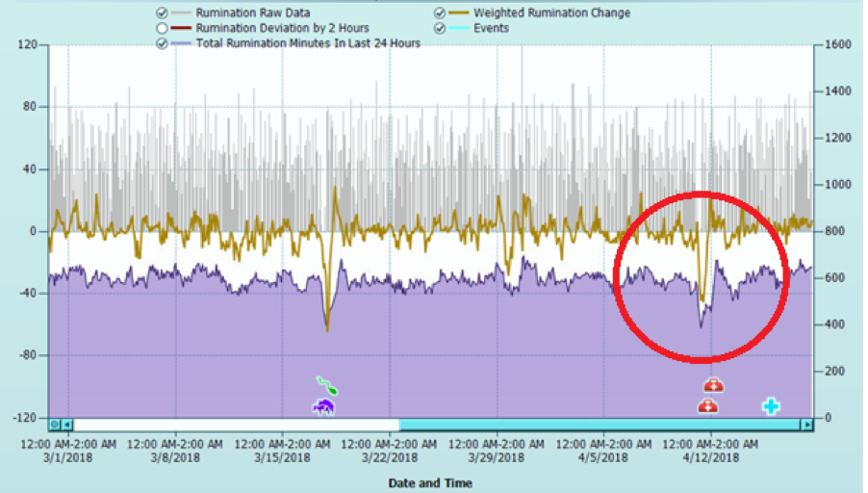Disable Total Rumination Minutes In Last 24 Hours checkbox
This screenshot has width=868, height=493.
pyautogui.click(x=162, y=44)
